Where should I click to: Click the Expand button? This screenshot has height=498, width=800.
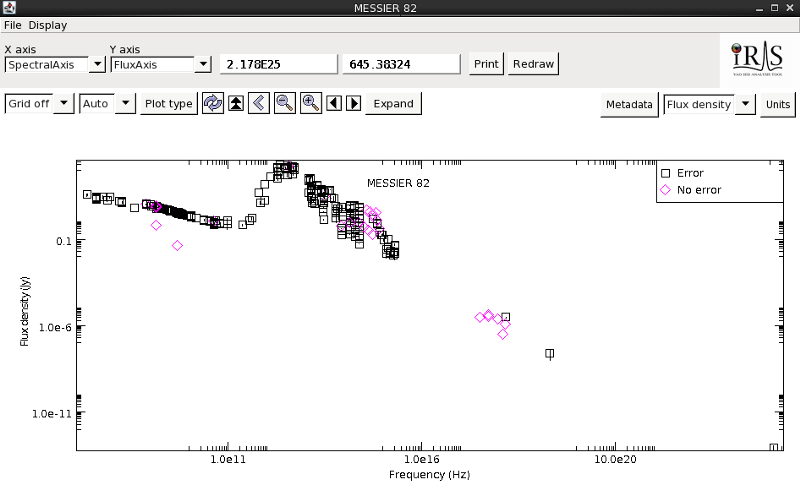click(x=393, y=104)
